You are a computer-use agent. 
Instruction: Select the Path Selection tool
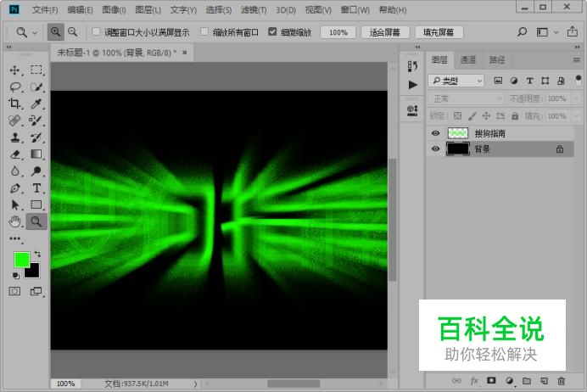point(15,204)
